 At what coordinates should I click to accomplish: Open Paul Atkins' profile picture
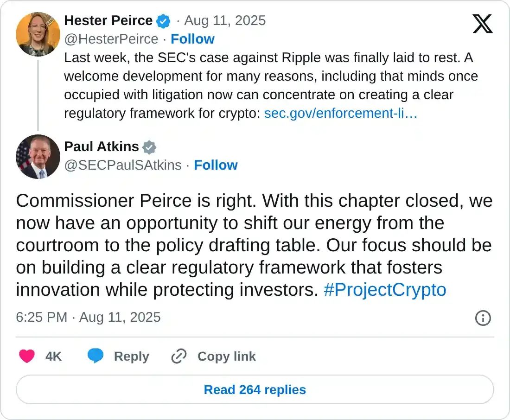point(38,157)
